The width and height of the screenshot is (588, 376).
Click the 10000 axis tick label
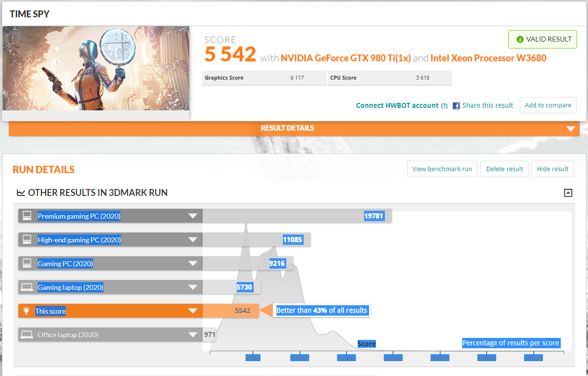300,358
